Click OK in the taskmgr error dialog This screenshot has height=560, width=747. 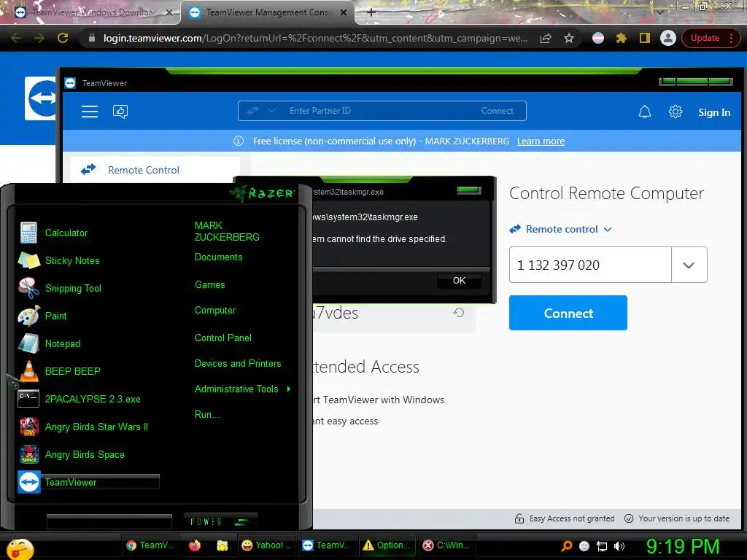click(460, 281)
